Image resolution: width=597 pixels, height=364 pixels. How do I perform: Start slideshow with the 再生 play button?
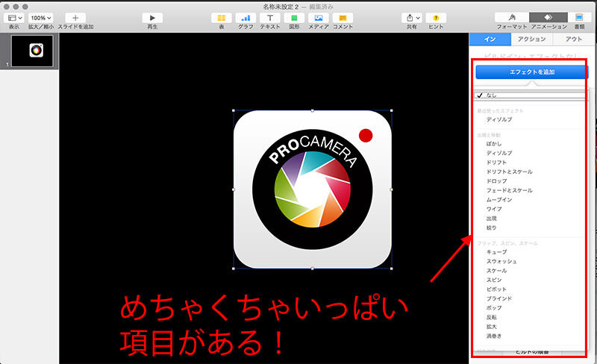pyautogui.click(x=152, y=18)
